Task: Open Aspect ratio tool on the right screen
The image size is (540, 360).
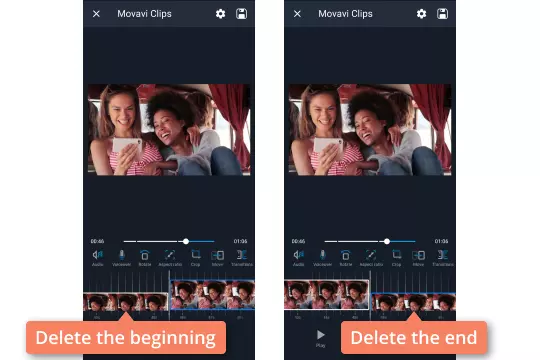Action: click(x=371, y=257)
